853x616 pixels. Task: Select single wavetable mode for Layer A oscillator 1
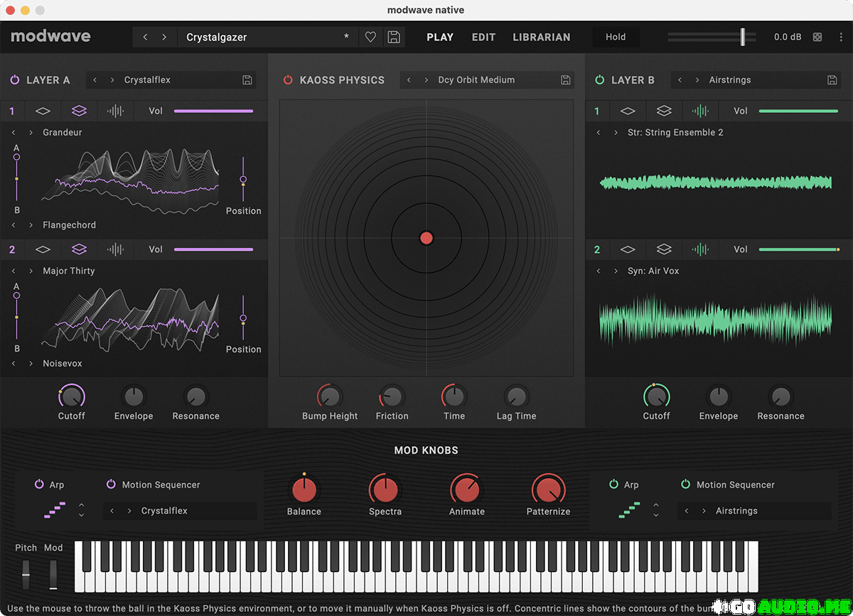click(x=43, y=111)
